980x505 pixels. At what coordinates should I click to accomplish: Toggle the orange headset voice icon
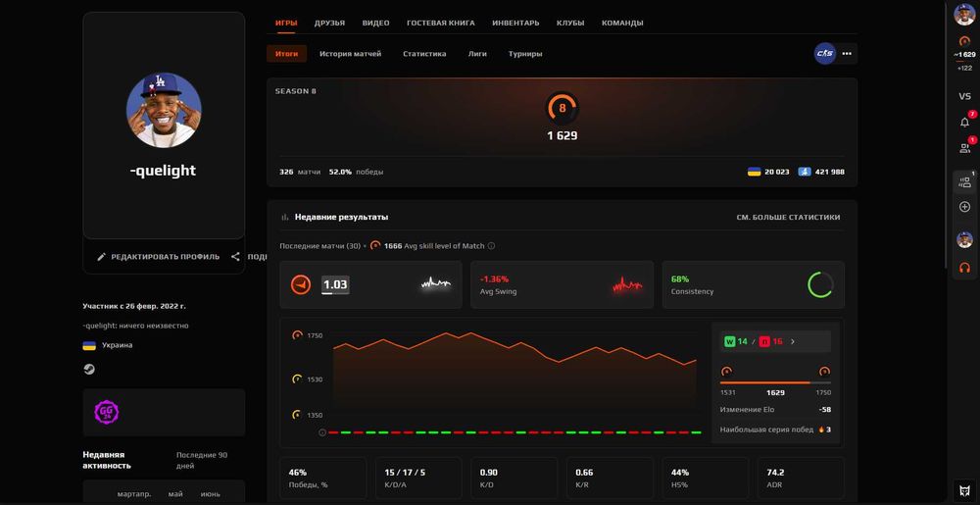(x=964, y=268)
